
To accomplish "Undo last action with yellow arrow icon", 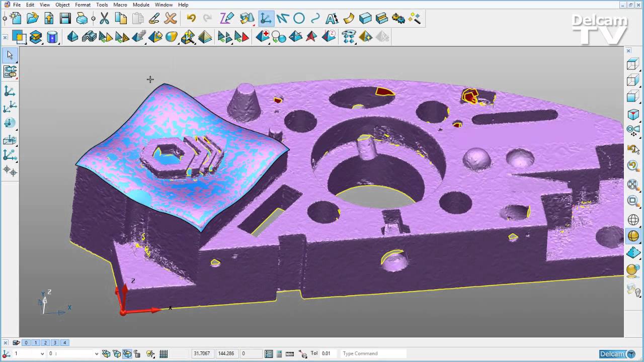I will click(x=191, y=19).
